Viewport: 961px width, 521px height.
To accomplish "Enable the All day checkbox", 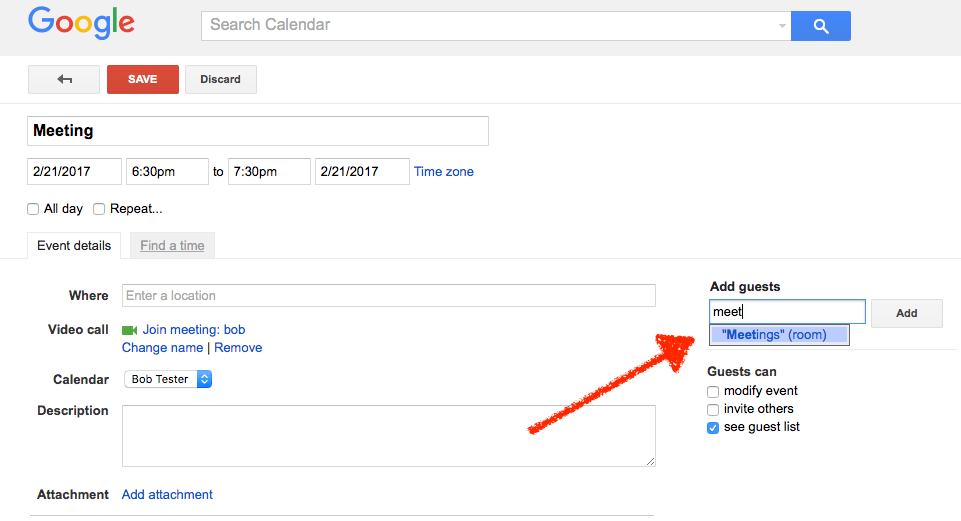I will coord(33,209).
